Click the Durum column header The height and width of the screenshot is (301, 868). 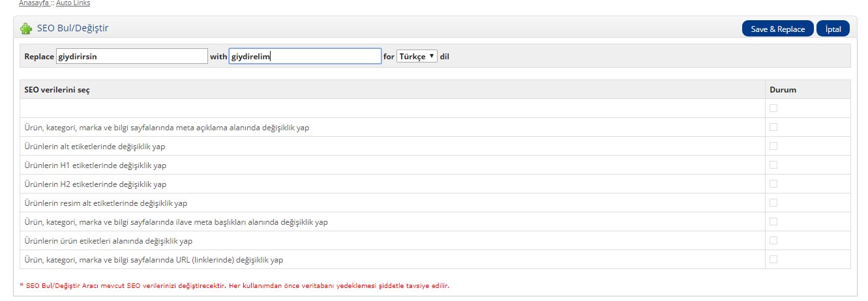point(783,90)
